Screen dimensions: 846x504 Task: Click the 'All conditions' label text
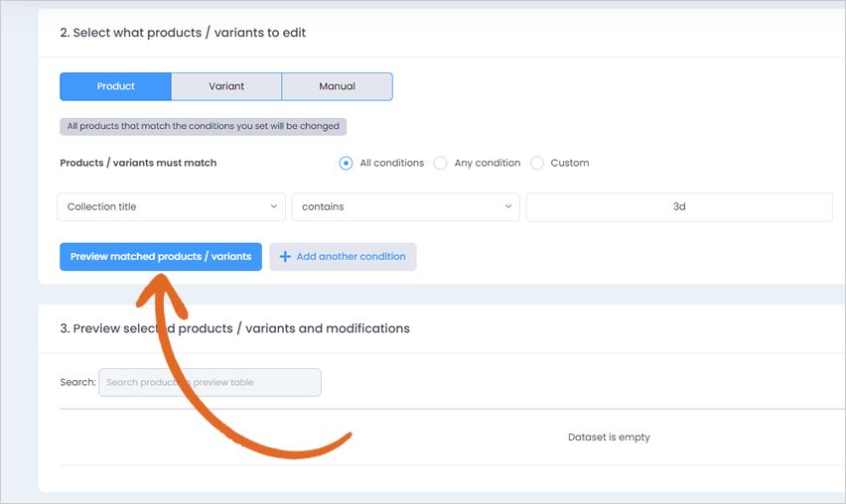[x=391, y=163]
